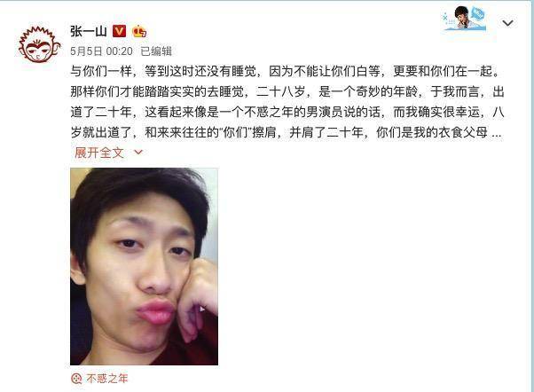534x392 pixels.
Task: Click the 已编辑 edited label
Action: coord(156,51)
